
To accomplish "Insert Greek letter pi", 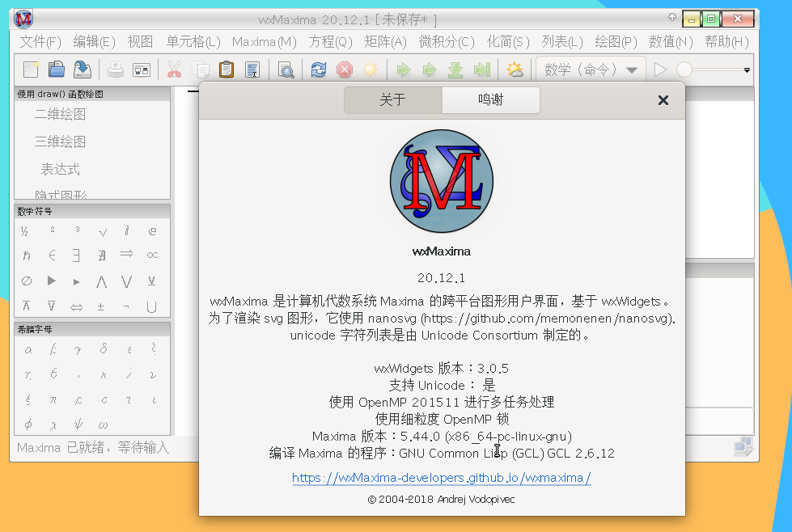I will [x=53, y=400].
